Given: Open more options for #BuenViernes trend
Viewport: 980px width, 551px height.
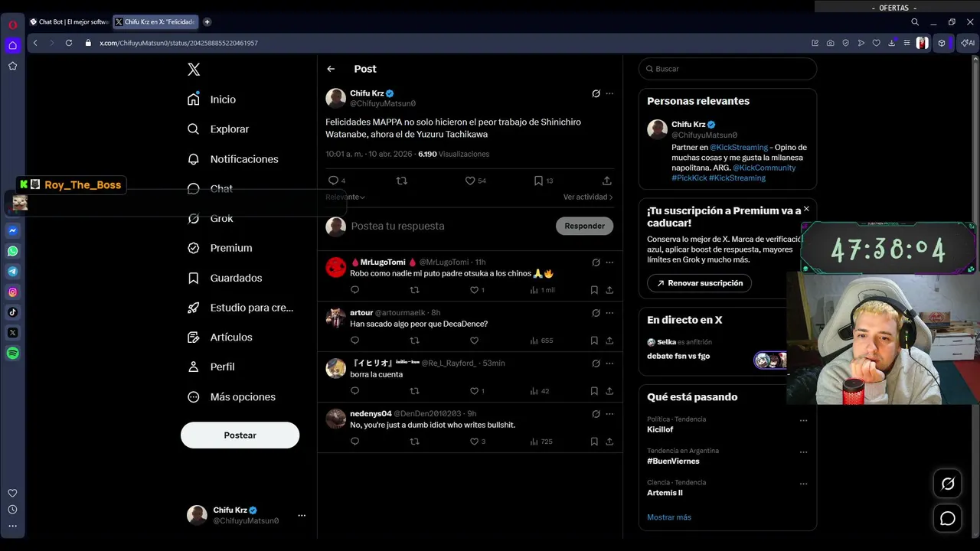Looking at the screenshot, I should click(x=803, y=452).
